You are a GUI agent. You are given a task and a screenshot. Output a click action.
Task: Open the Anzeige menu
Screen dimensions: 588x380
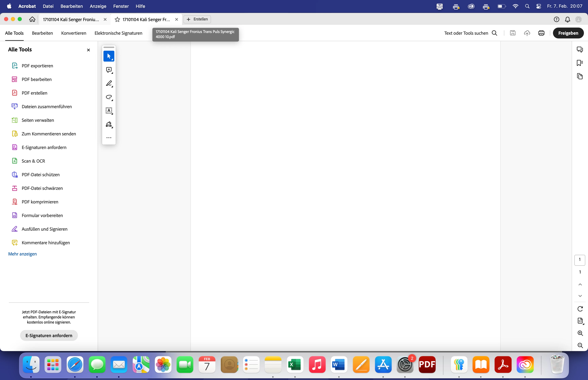98,6
